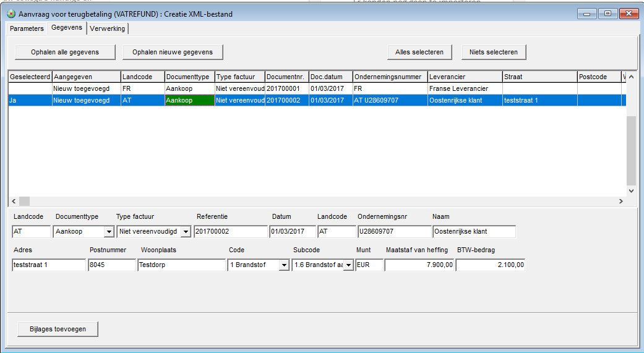The image size is (644, 353).
Task: Click the Ondernemingsnr field U28609707
Action: click(394, 231)
